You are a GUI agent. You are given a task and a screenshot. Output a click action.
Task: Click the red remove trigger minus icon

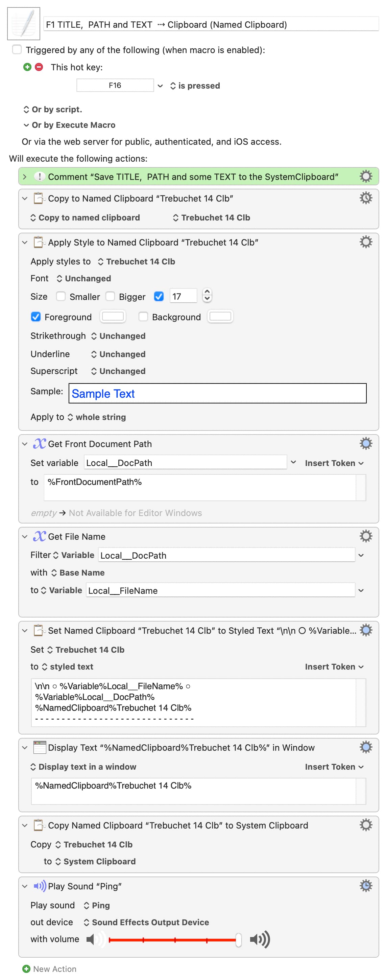point(39,67)
